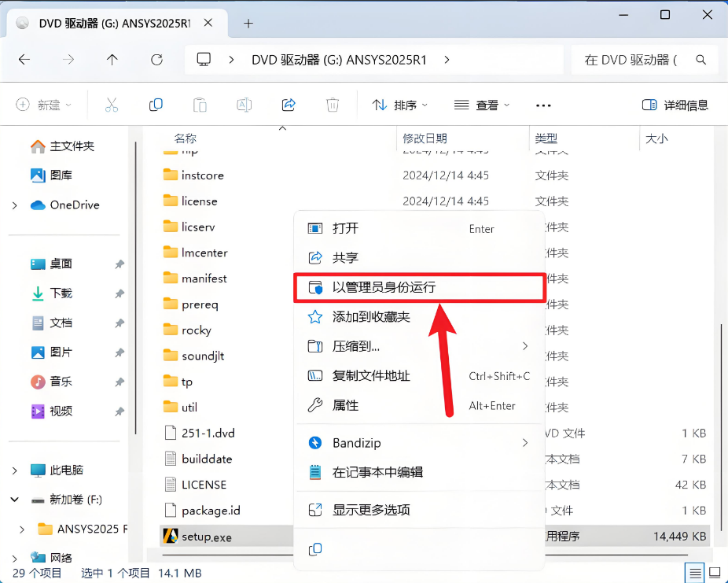Click the Delete trash icon in toolbar
The width and height of the screenshot is (728, 583).
(x=333, y=105)
